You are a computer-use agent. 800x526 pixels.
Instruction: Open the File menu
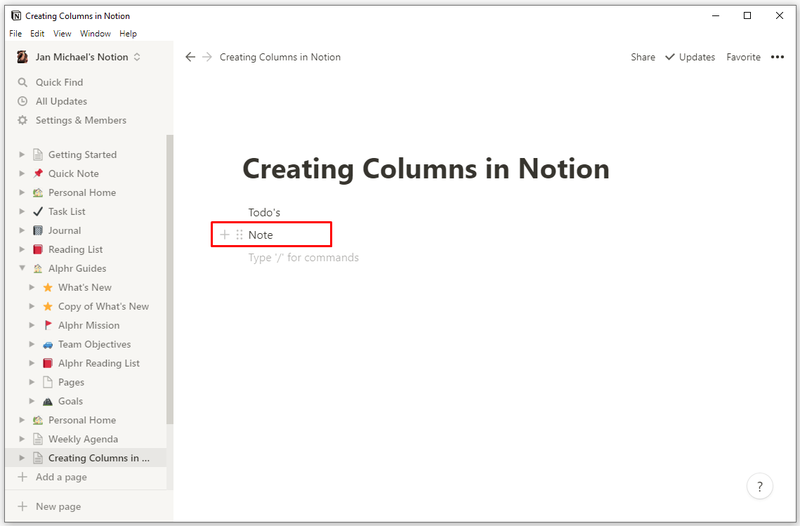tap(15, 34)
